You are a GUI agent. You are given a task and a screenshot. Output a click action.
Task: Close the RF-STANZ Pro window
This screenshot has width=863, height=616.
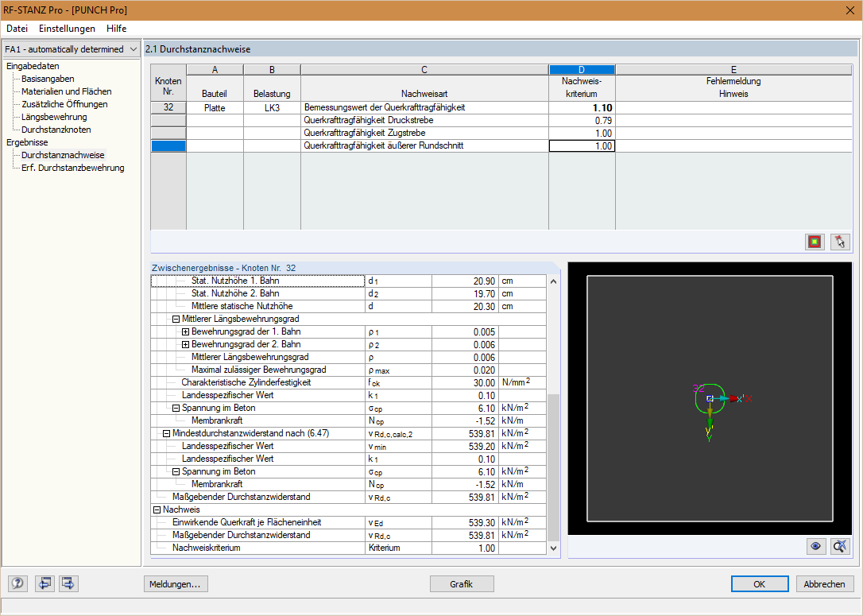click(x=849, y=10)
